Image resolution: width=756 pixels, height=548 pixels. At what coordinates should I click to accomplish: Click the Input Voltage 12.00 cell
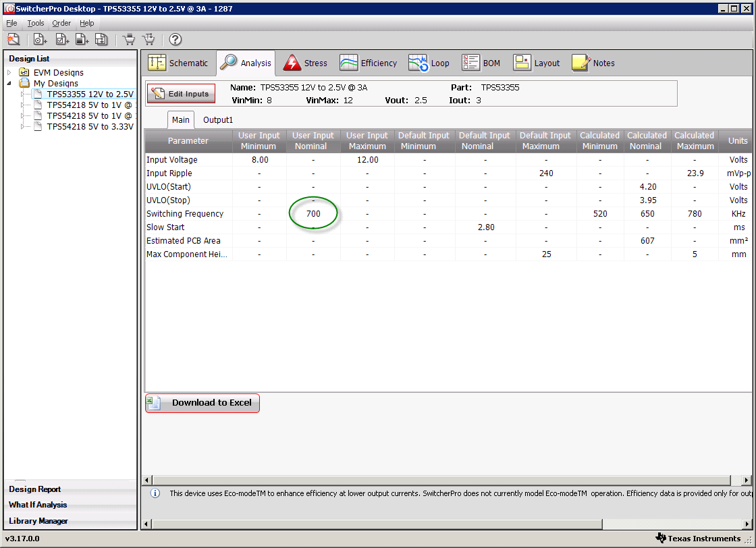point(367,159)
